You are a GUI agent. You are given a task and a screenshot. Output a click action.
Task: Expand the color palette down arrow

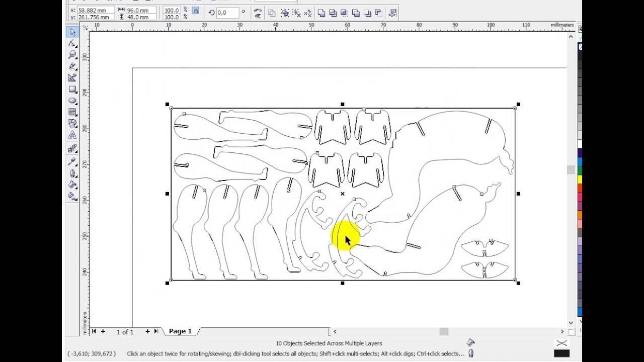(x=580, y=321)
